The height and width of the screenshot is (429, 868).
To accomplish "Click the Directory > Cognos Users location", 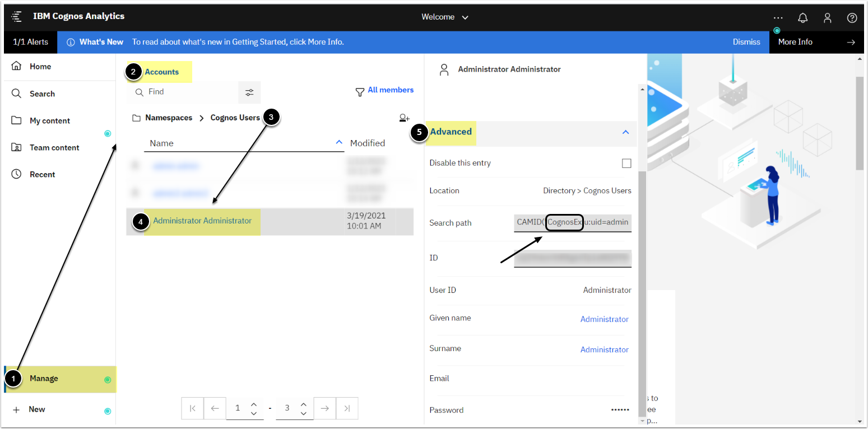I will coord(587,191).
